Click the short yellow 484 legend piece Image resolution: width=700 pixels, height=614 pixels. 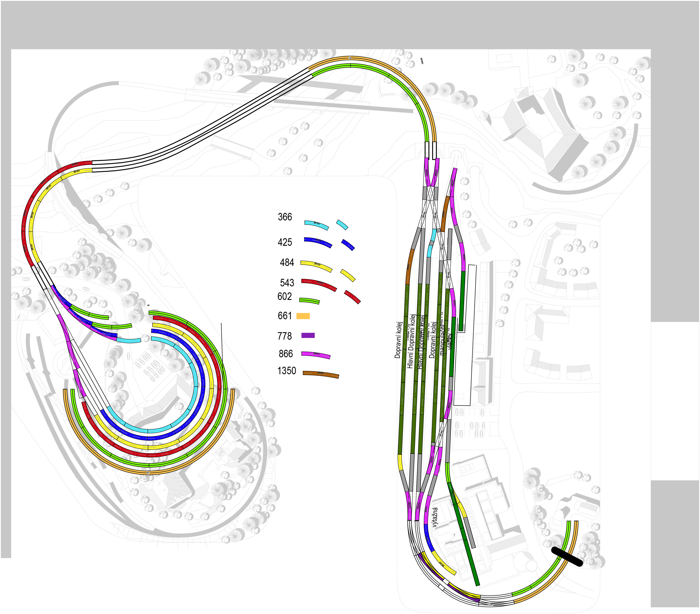tap(348, 275)
